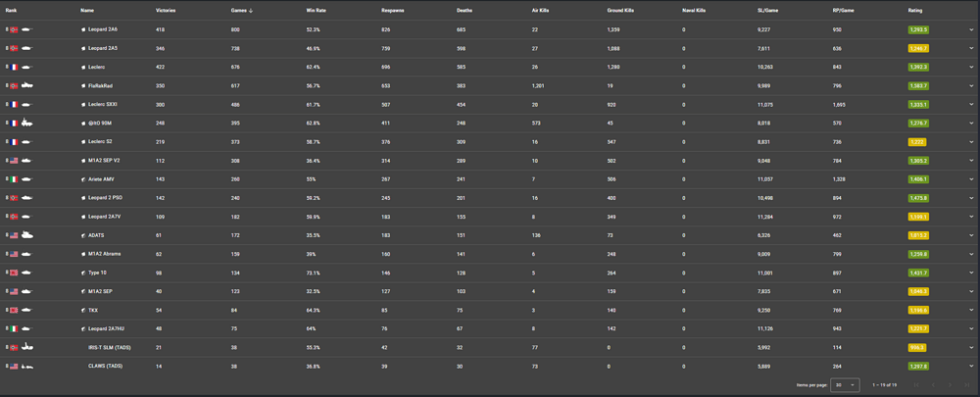
Task: Click the small icon before the Type 10 name
Action: tap(83, 273)
